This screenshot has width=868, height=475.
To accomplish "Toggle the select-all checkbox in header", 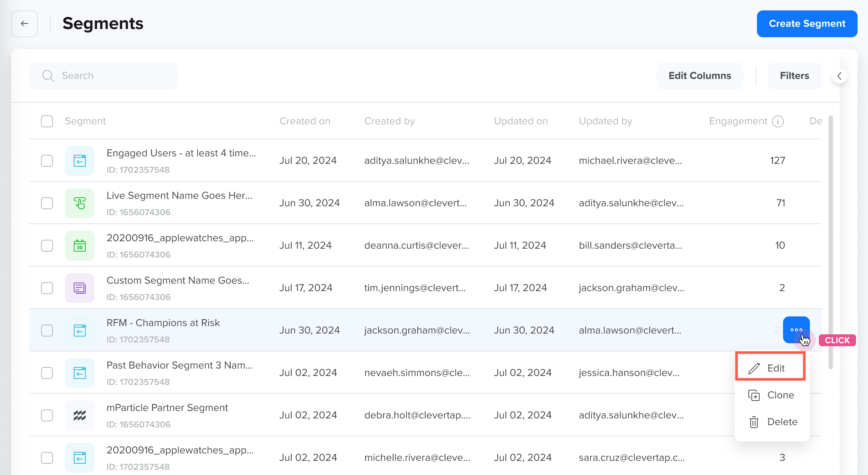I will [47, 121].
